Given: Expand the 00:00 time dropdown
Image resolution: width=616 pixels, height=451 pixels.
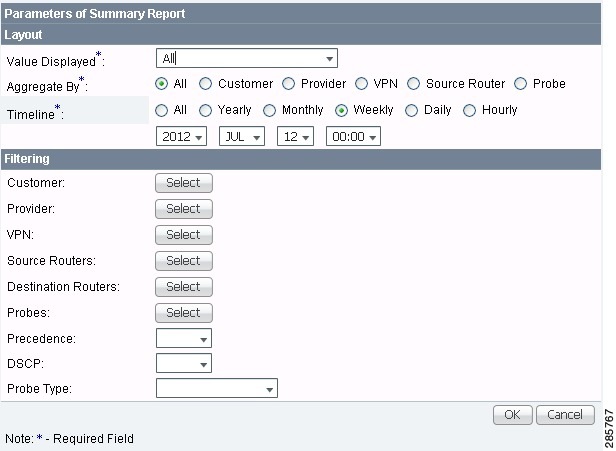Looking at the screenshot, I should (x=353, y=136).
